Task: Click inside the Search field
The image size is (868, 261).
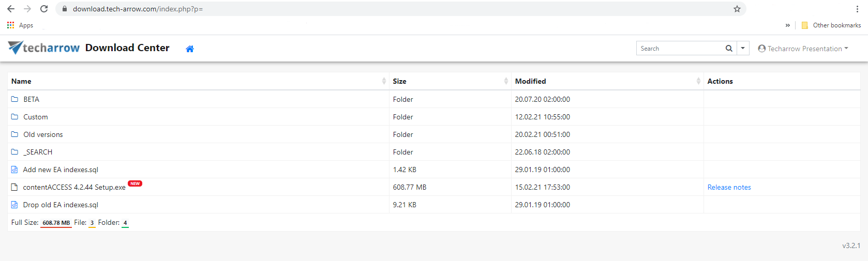Action: [679, 48]
